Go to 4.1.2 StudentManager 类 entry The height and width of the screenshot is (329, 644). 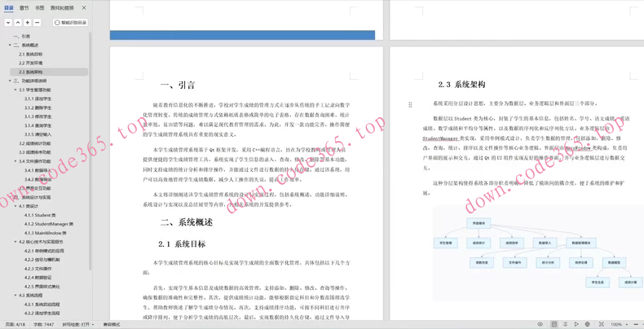(x=49, y=224)
